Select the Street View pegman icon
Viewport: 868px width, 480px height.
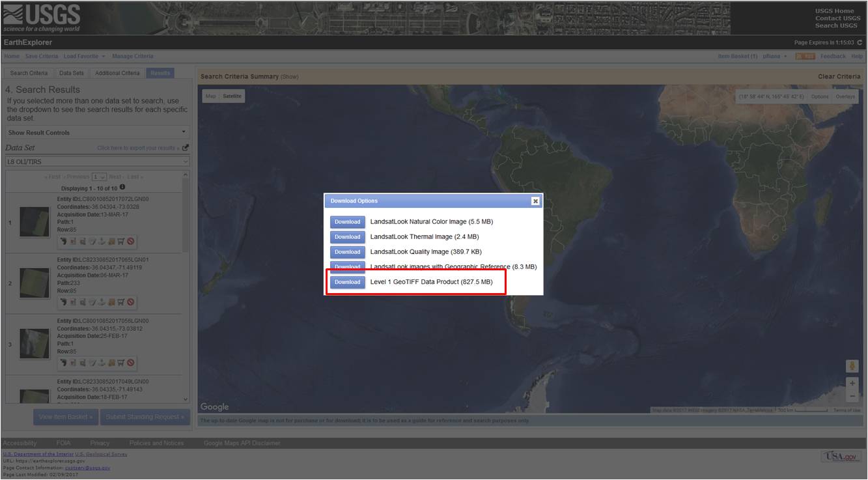pyautogui.click(x=852, y=366)
